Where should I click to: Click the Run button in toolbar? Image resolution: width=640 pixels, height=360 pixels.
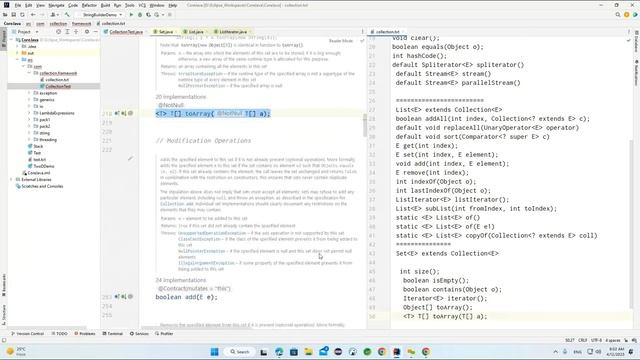(131, 15)
